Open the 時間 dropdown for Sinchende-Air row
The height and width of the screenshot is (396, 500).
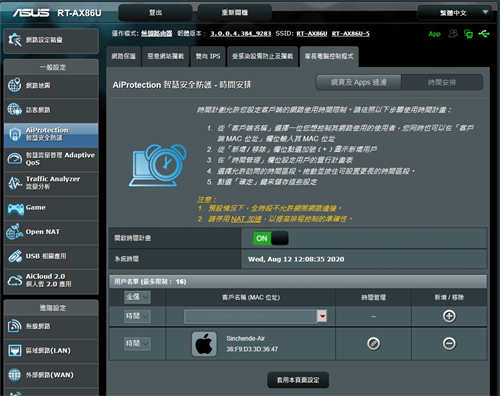(x=137, y=344)
